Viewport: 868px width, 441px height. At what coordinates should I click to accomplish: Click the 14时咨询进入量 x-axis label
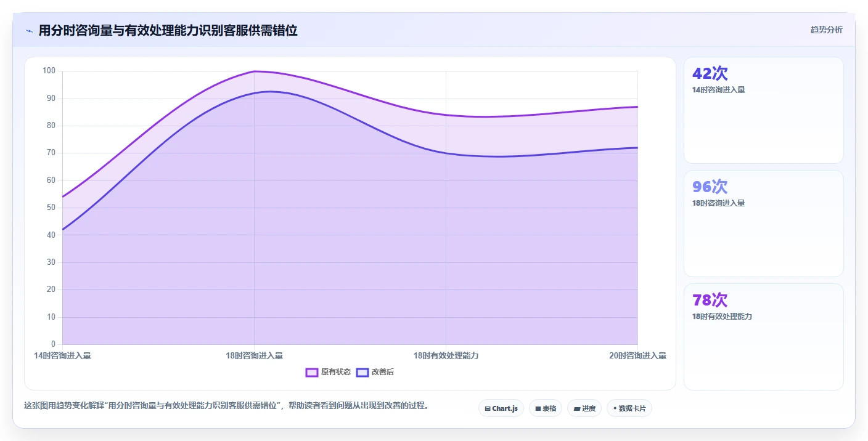pyautogui.click(x=62, y=355)
